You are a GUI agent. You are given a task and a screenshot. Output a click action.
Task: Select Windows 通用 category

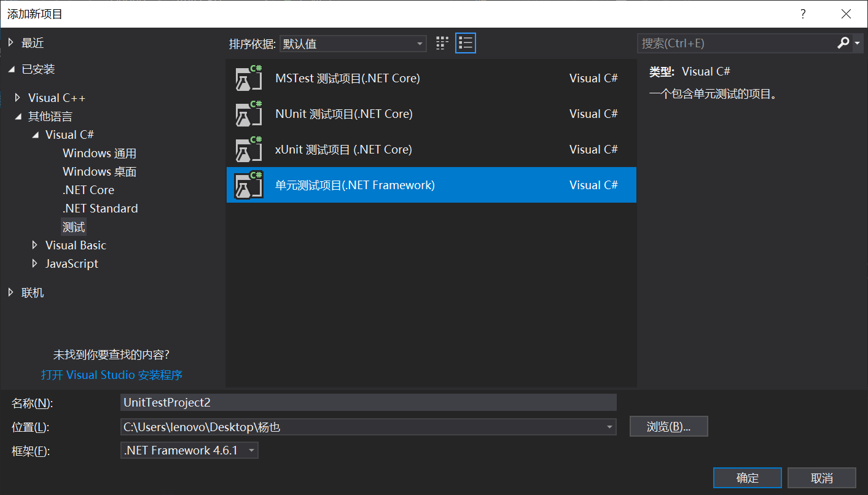pos(100,154)
